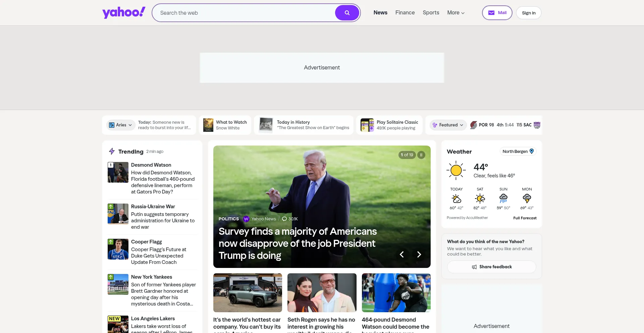Click the Lakers story thumbnail with NEW badge

point(118,324)
